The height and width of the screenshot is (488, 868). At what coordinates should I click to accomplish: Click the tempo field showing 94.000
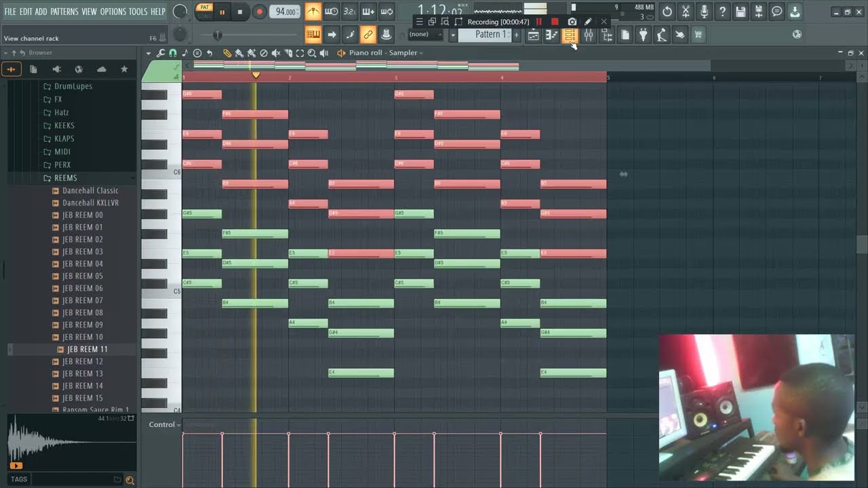point(285,12)
